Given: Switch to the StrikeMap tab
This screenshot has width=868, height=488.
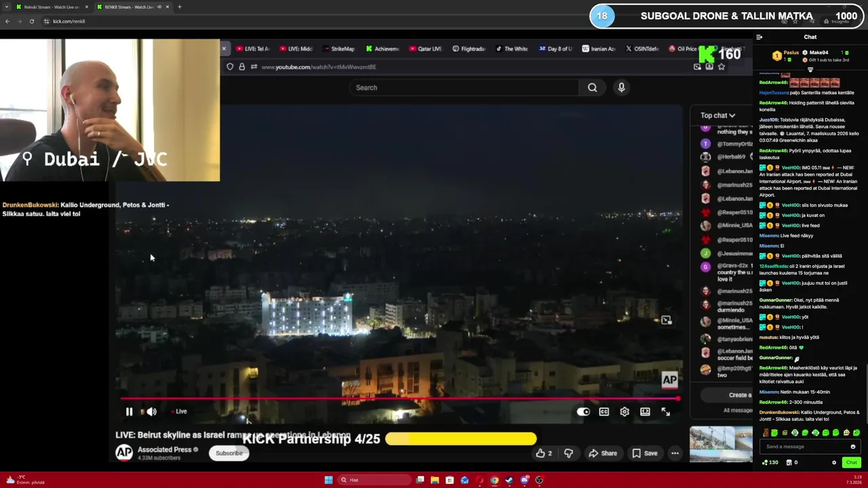Looking at the screenshot, I should [339, 49].
